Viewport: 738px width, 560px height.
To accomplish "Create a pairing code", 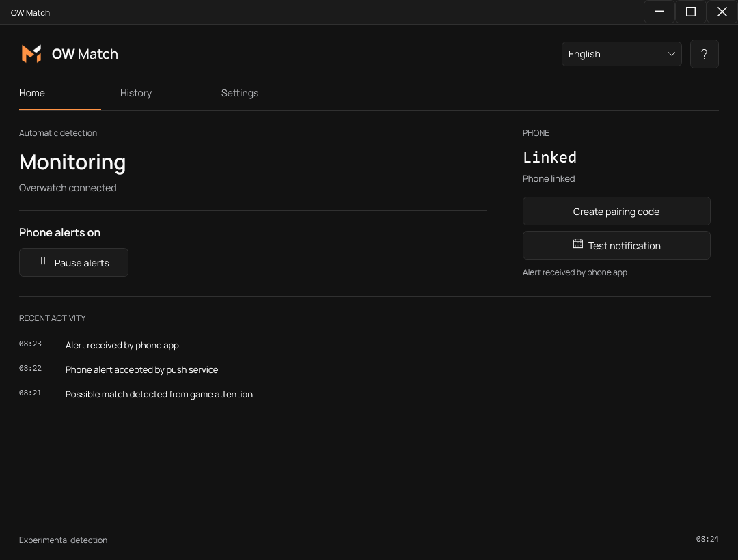I will coord(616,212).
